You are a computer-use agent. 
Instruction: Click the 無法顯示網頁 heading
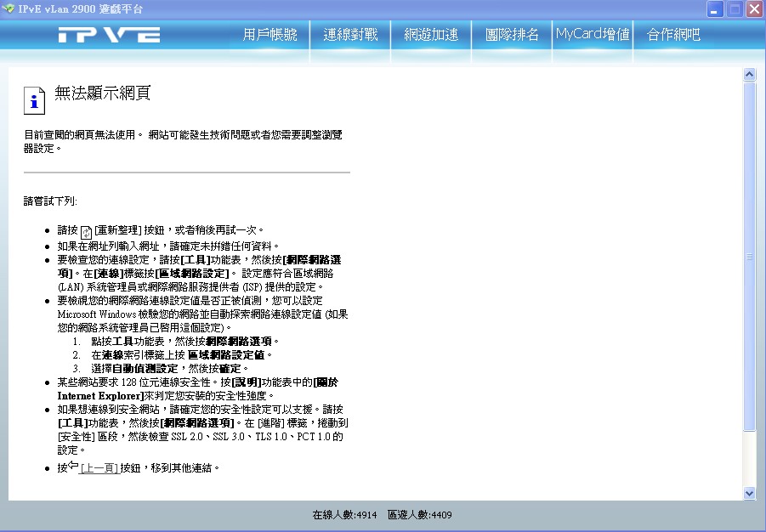coord(102,93)
